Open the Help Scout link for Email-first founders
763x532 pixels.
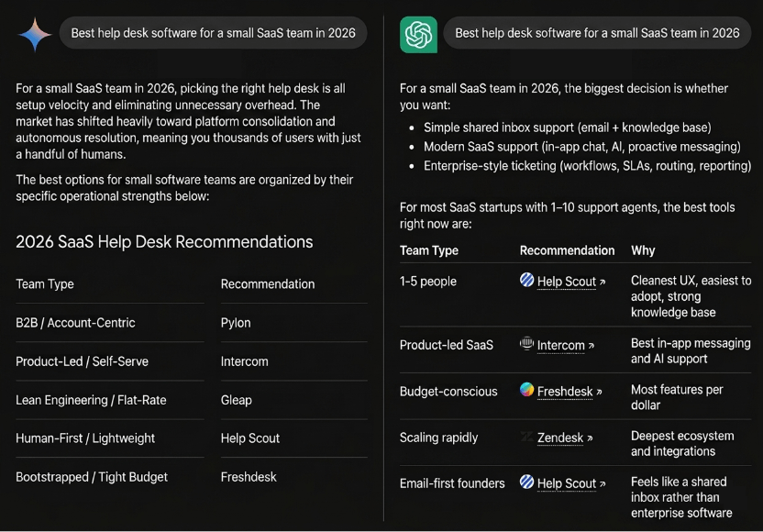pyautogui.click(x=567, y=483)
